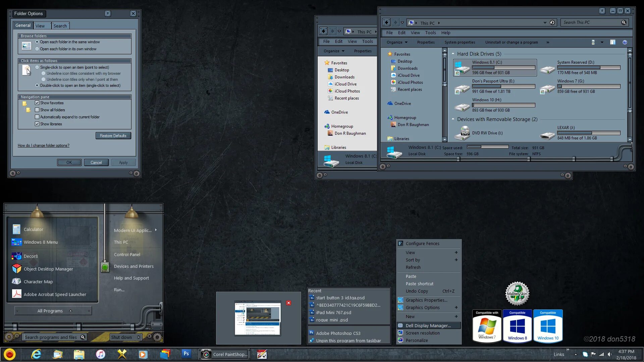Open the Tools menu in This PC window

click(431, 33)
